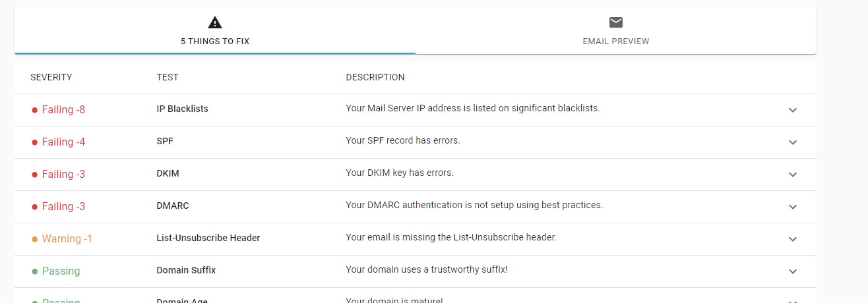Click the Description column header
This screenshot has height=303, width=868.
click(375, 77)
